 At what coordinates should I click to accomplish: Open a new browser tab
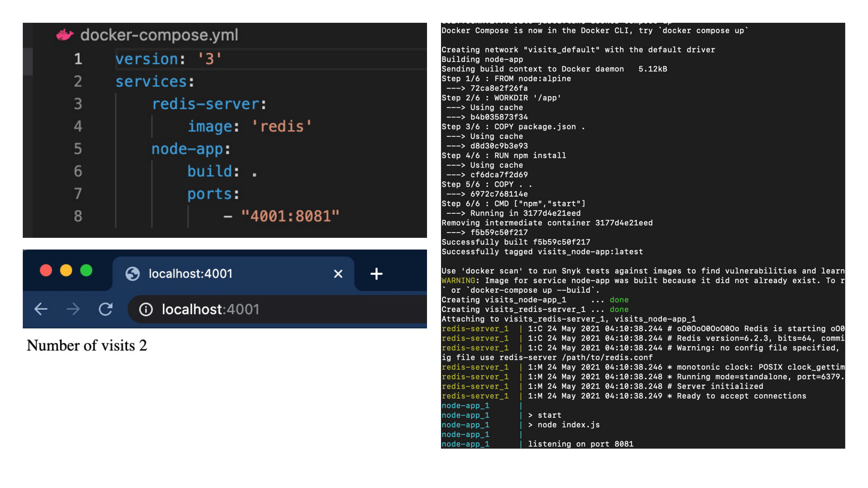click(376, 274)
